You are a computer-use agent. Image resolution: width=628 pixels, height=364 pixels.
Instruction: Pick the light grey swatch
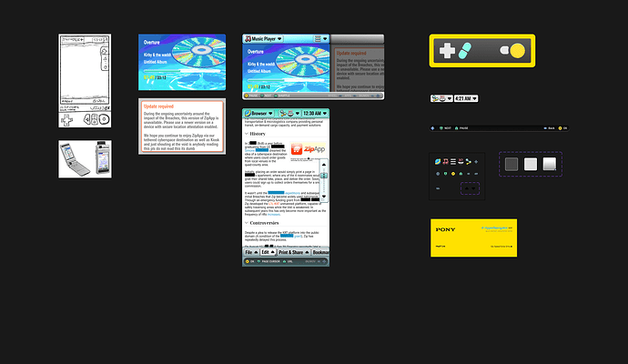[531, 164]
